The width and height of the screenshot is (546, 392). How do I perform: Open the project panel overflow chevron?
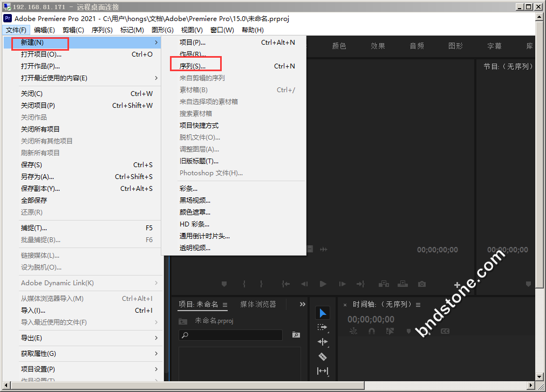(302, 305)
